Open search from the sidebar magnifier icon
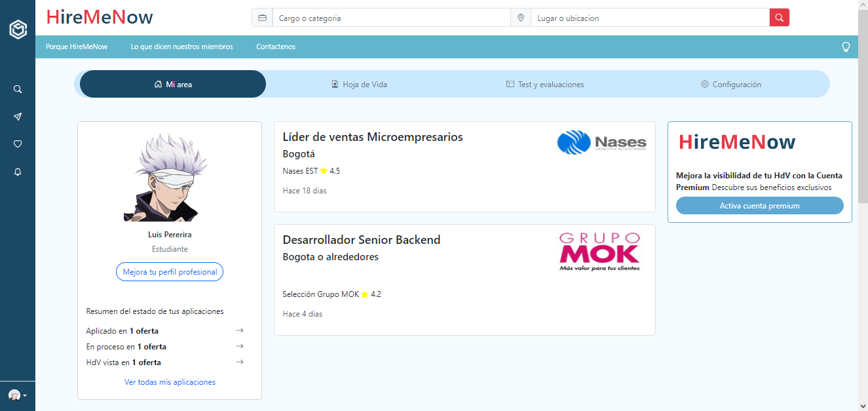Image resolution: width=868 pixels, height=411 pixels. (18, 89)
